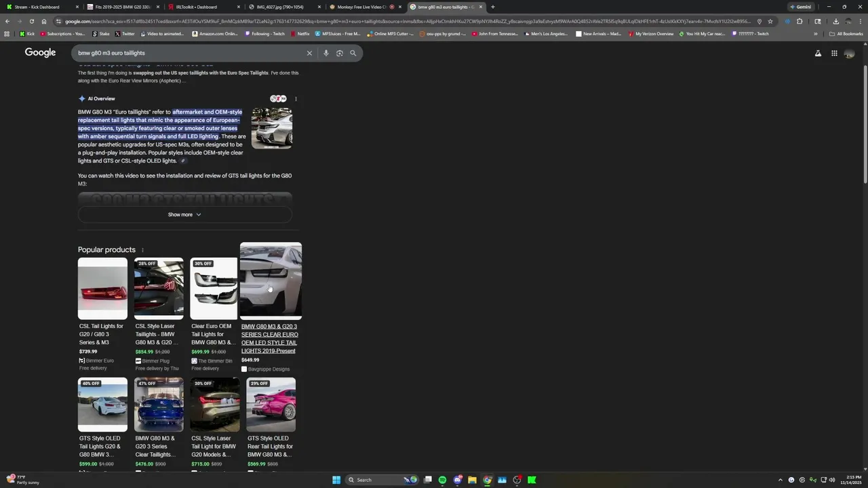Screen dimensions: 868x488
Task: Open the Google apps grid
Action: pyautogui.click(x=834, y=54)
